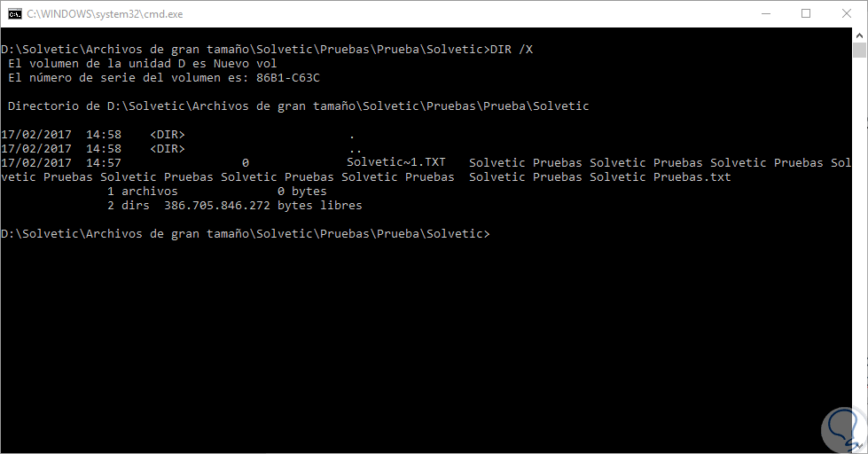Click the 14:57 file timestamp
Image resolution: width=868 pixels, height=454 pixels.
[104, 163]
